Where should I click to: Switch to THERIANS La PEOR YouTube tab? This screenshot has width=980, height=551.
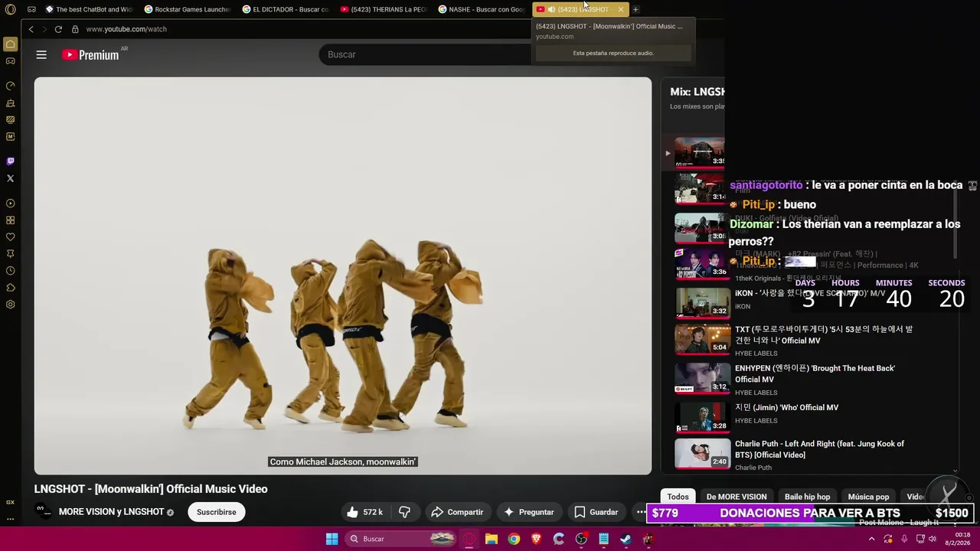click(x=383, y=9)
